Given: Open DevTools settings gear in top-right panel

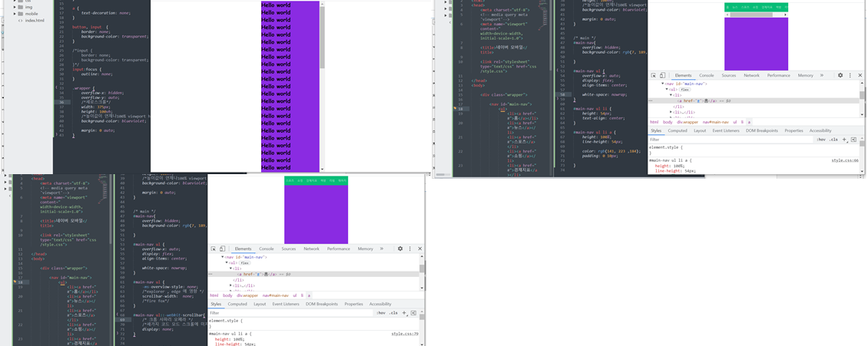Looking at the screenshot, I should coord(840,76).
